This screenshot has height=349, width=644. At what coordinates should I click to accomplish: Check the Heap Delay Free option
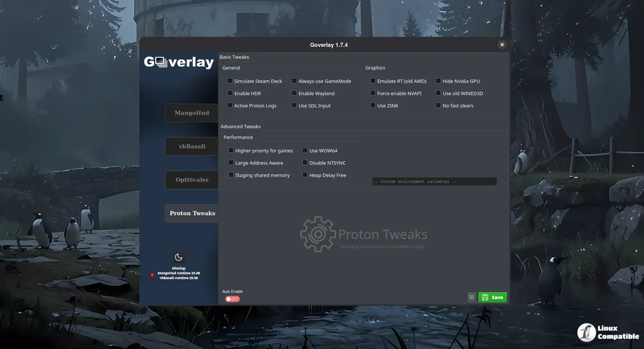point(305,175)
